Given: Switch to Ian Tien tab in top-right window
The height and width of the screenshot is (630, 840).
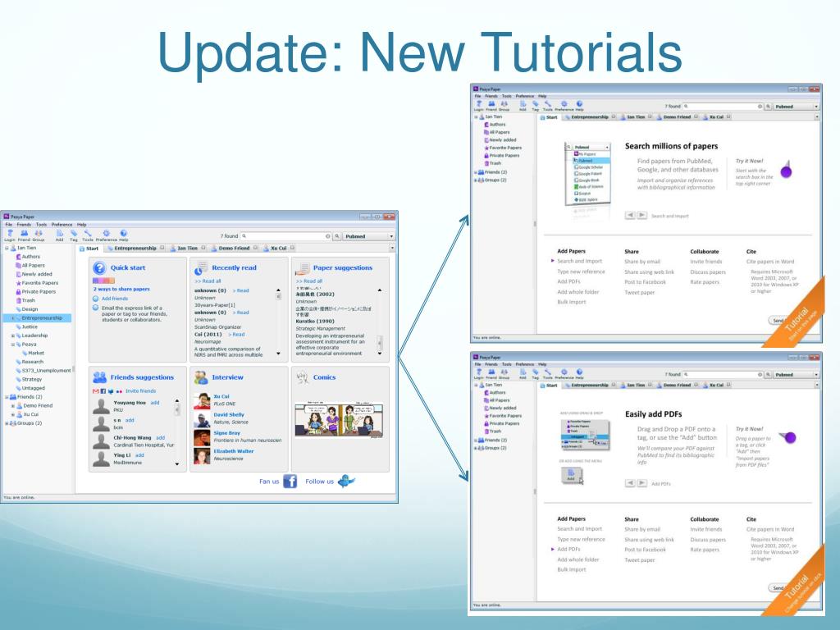Looking at the screenshot, I should (x=636, y=116).
